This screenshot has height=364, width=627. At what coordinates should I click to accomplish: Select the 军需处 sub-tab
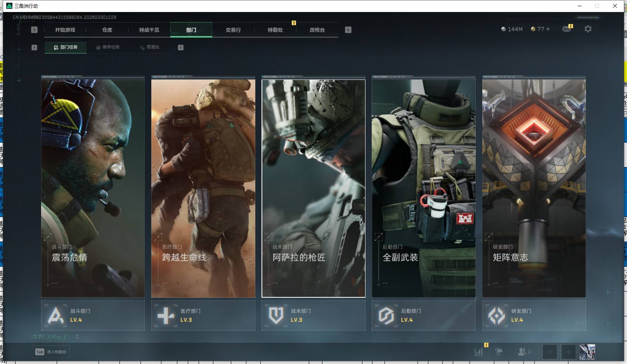pyautogui.click(x=150, y=47)
